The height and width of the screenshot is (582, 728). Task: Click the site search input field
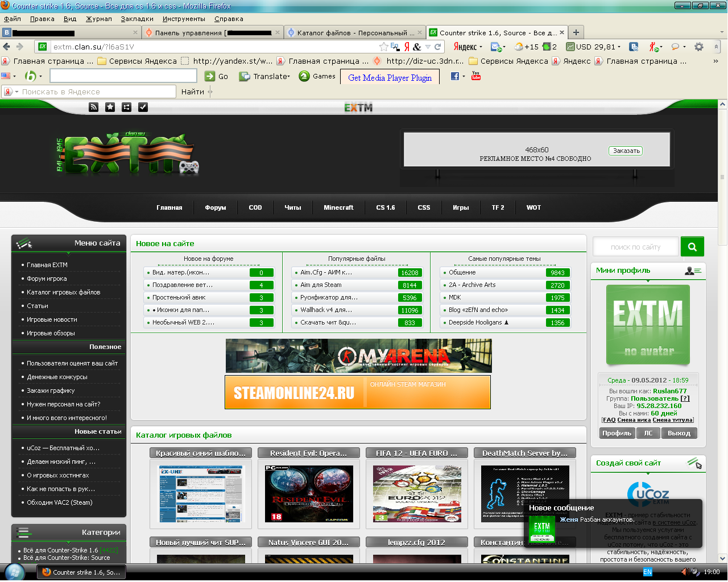click(636, 247)
